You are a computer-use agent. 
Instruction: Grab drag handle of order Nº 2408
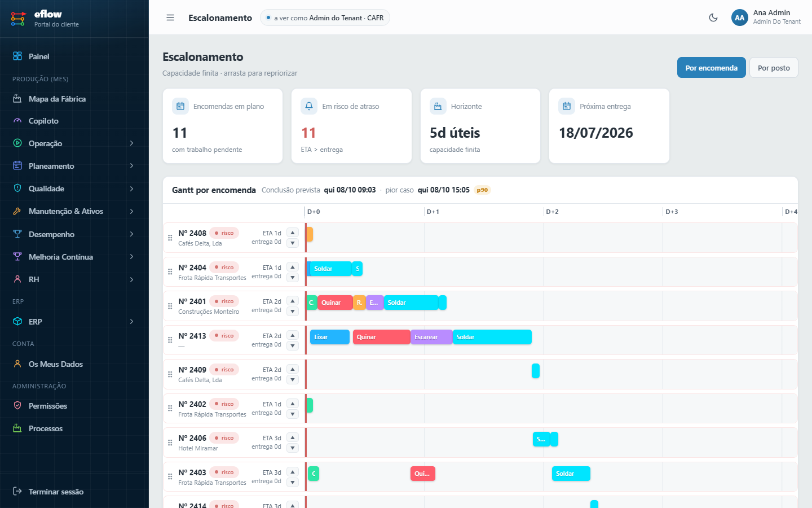(x=170, y=238)
